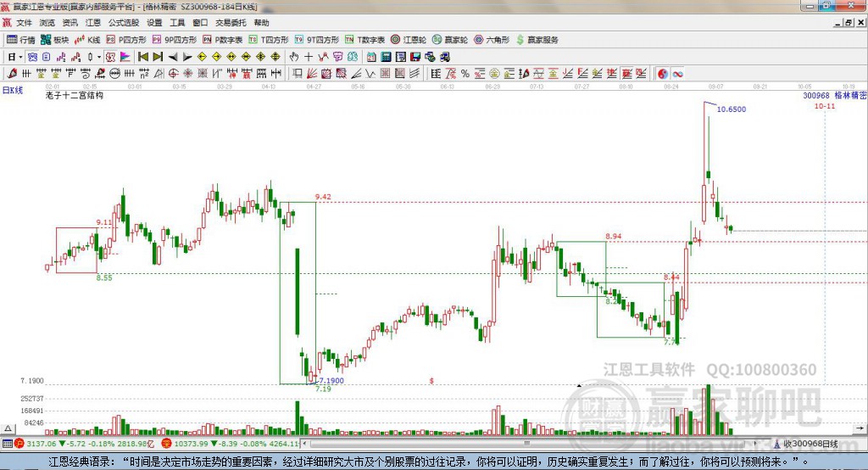868x470 pixels.
Task: Open the 六角形 tool
Action: pyautogui.click(x=492, y=40)
